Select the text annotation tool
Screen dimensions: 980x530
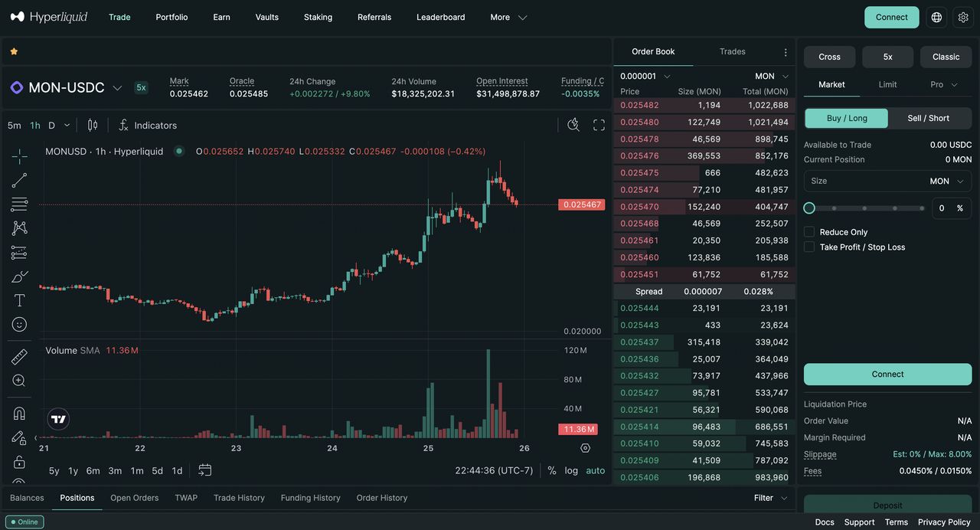pos(20,300)
